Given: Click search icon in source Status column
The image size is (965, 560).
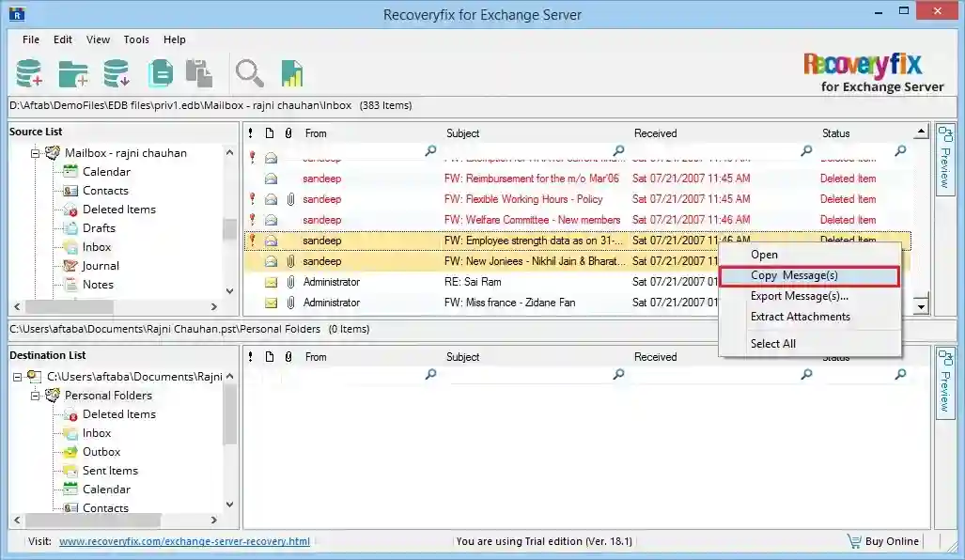Looking at the screenshot, I should coord(900,150).
